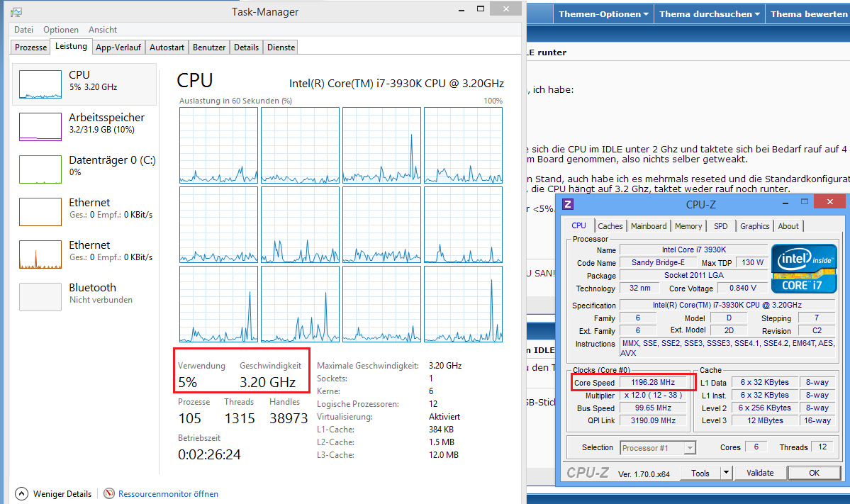Click the Geschwindigkeit value 3.20 GHz
850x504 pixels.
point(268,382)
